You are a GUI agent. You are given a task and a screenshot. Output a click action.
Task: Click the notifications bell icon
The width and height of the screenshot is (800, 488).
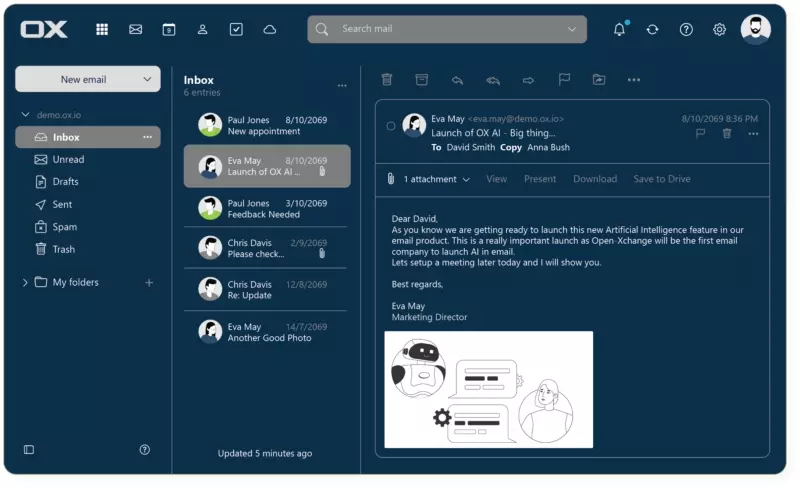(619, 29)
